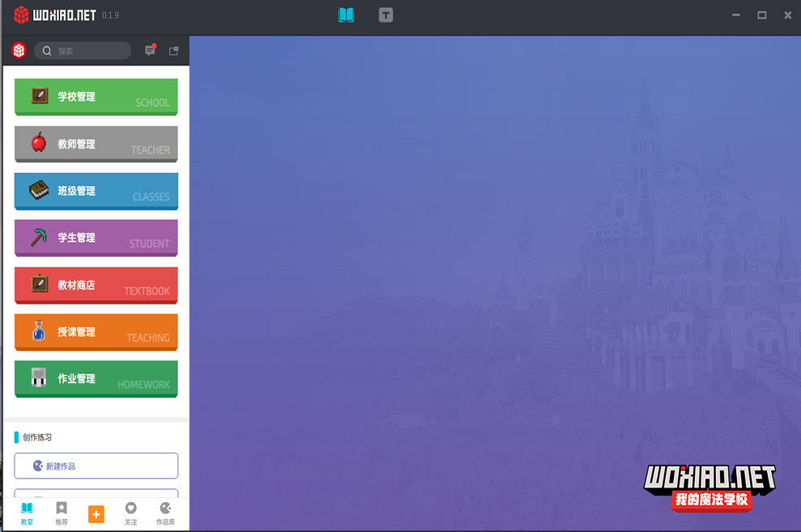Click the gray T icon in title bar
801x532 pixels.
386,15
